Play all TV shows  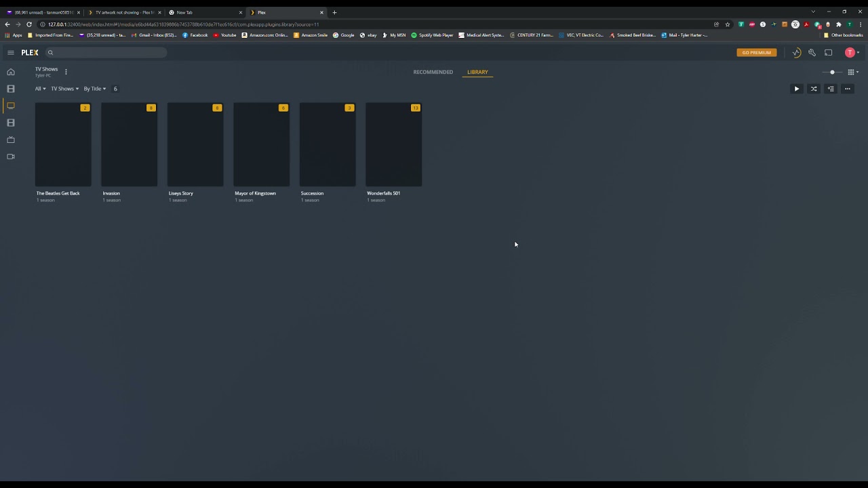(797, 89)
